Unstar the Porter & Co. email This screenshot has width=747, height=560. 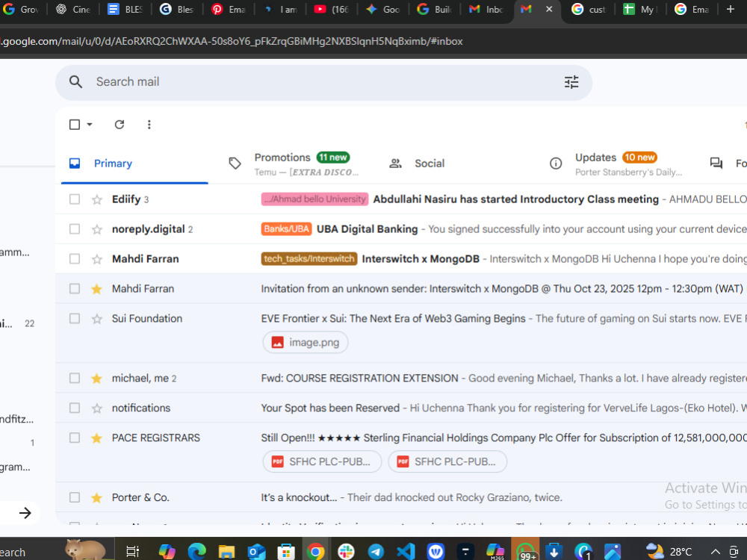point(96,497)
